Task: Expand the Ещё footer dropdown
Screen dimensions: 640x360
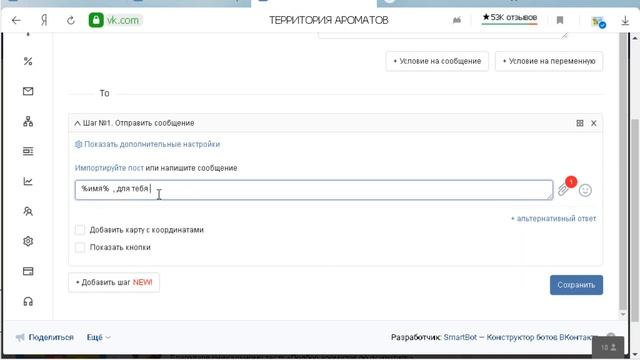Action: click(98, 337)
